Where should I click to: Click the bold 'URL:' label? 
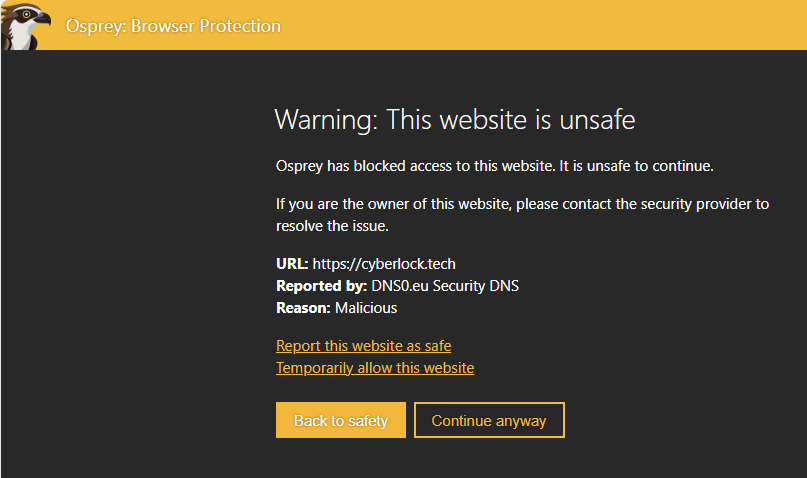click(292, 264)
